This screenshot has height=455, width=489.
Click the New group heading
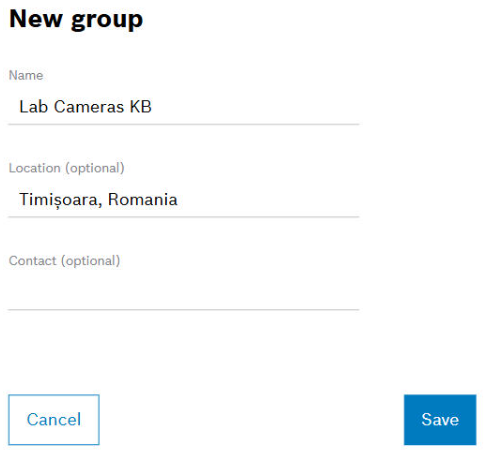pyautogui.click(x=76, y=19)
